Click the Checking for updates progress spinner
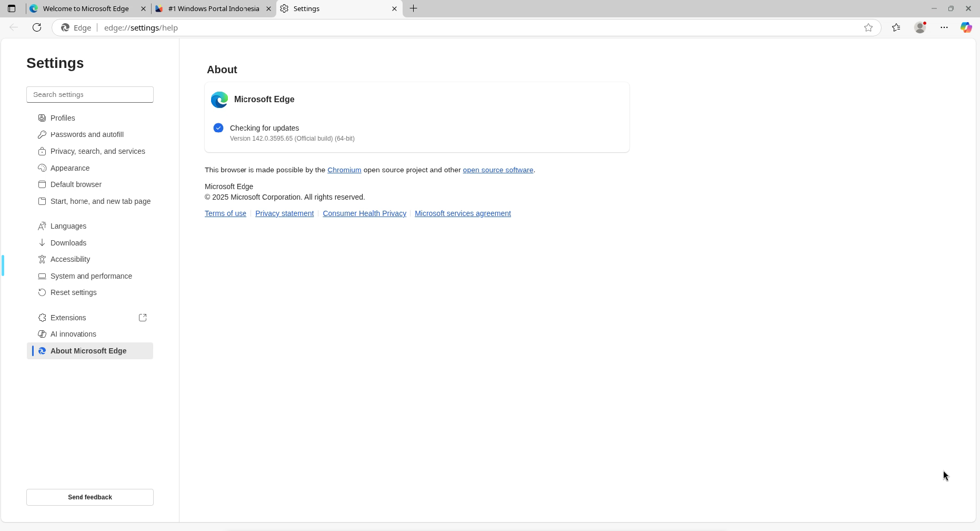 click(218, 127)
